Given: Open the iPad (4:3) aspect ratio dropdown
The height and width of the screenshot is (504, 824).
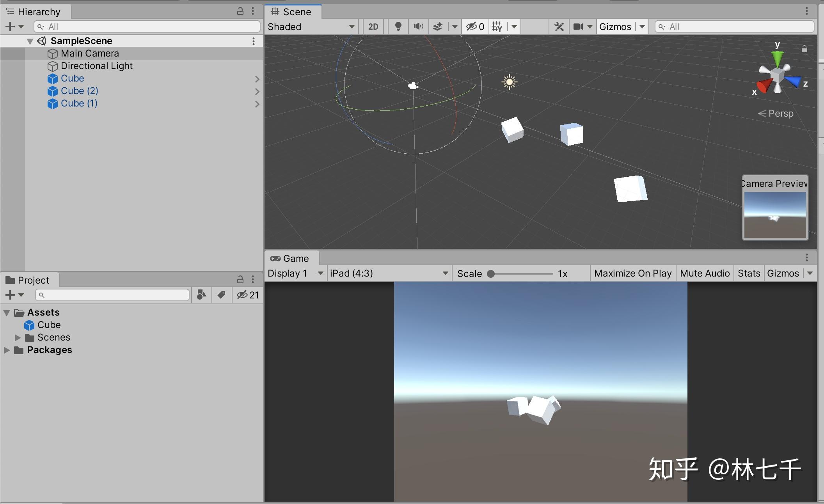Looking at the screenshot, I should pyautogui.click(x=389, y=273).
